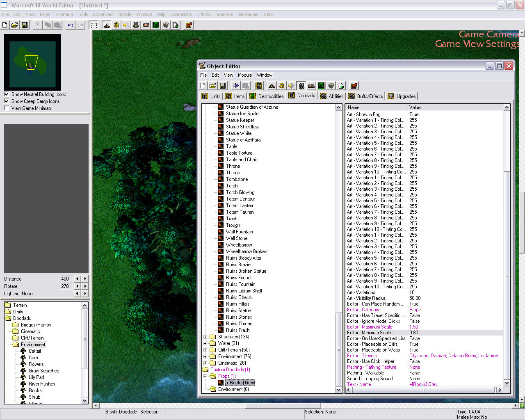Click Undo in the main toolbar
The height and width of the screenshot is (420, 525).
coord(71,25)
